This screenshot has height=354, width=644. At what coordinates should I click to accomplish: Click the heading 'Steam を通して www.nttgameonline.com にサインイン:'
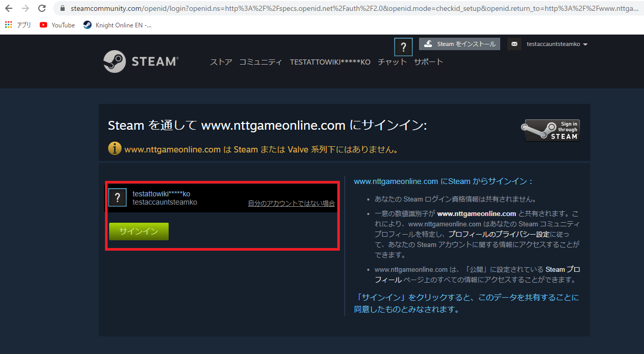tap(267, 126)
